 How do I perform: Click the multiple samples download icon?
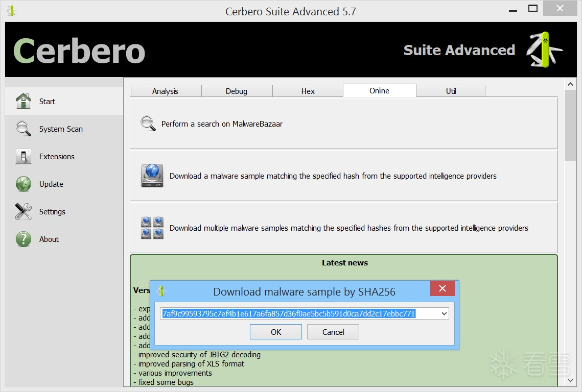152,228
